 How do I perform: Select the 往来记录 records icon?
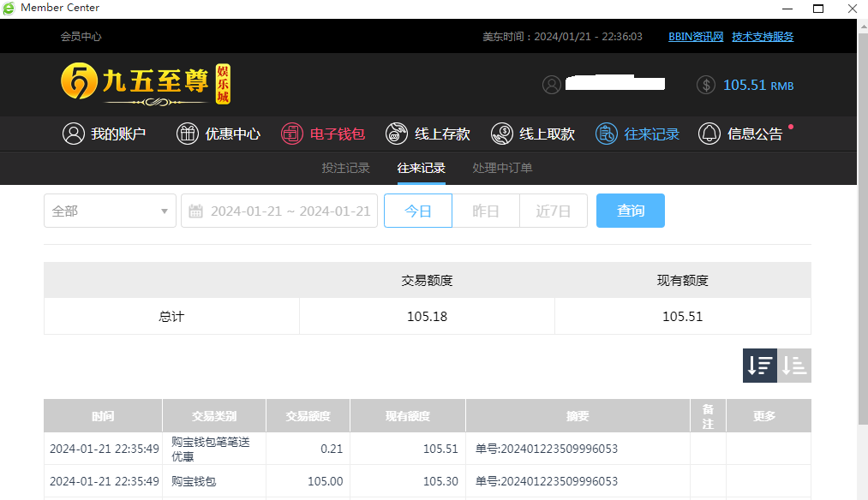(607, 134)
